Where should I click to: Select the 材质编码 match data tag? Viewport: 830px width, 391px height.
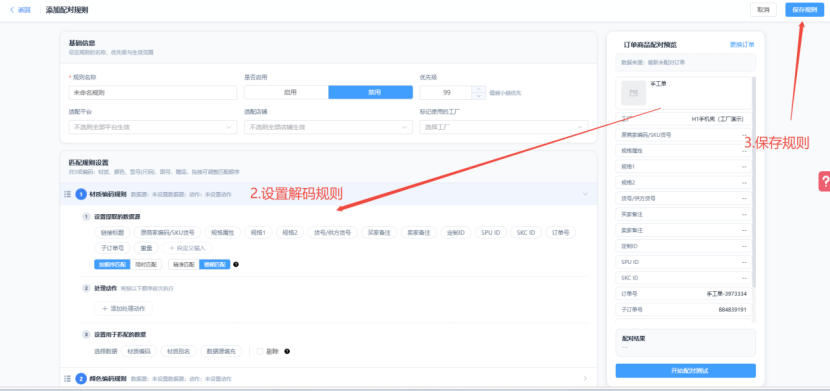139,351
